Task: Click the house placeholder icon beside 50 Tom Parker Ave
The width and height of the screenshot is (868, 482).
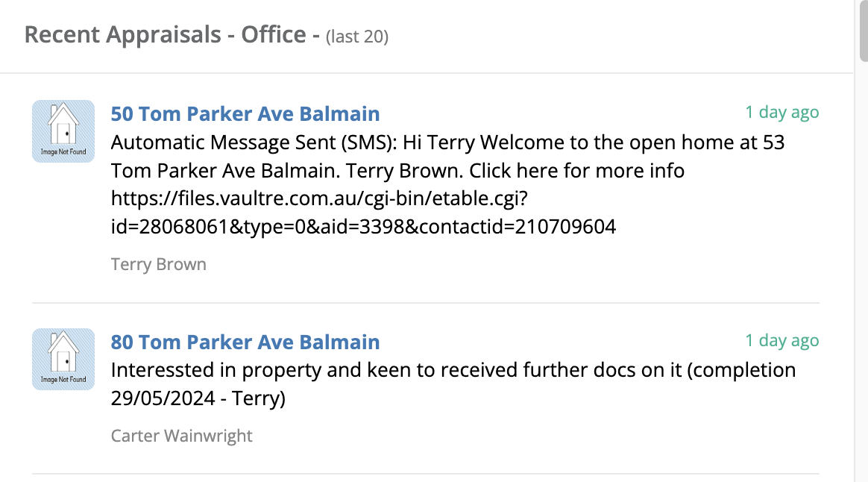Action: click(63, 131)
